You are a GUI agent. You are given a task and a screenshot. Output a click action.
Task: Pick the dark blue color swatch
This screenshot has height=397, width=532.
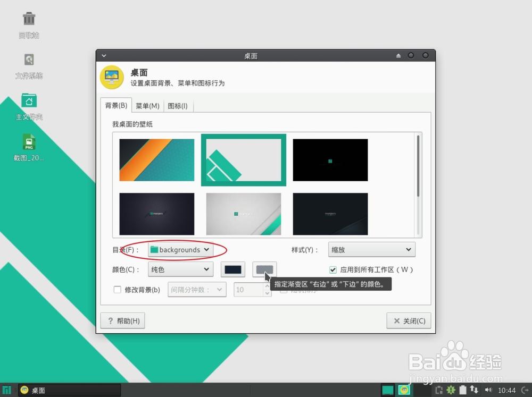click(233, 269)
